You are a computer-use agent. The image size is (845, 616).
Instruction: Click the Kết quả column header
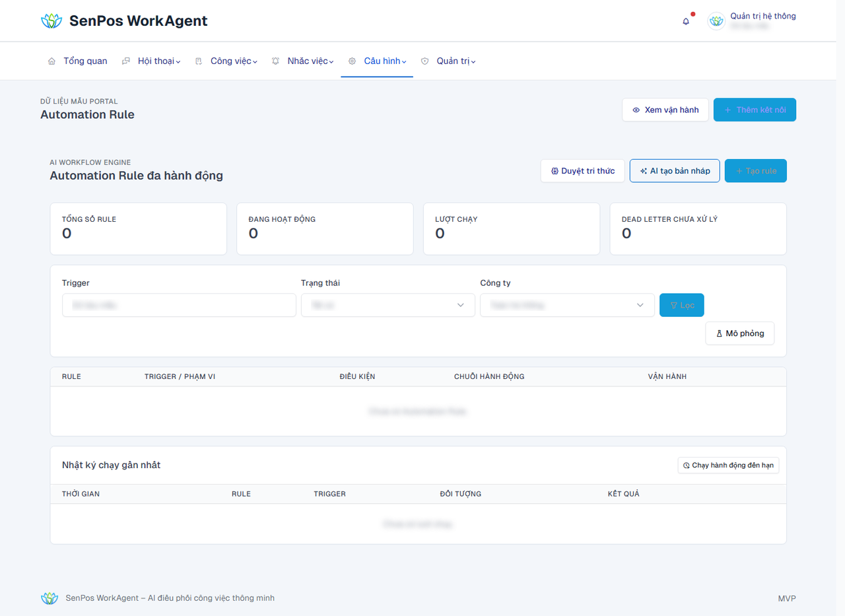624,495
